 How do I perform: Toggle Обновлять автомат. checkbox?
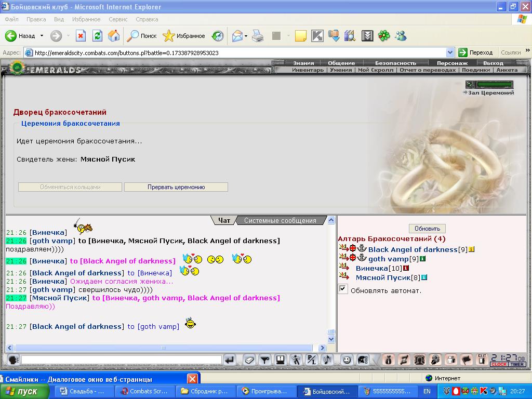point(343,289)
